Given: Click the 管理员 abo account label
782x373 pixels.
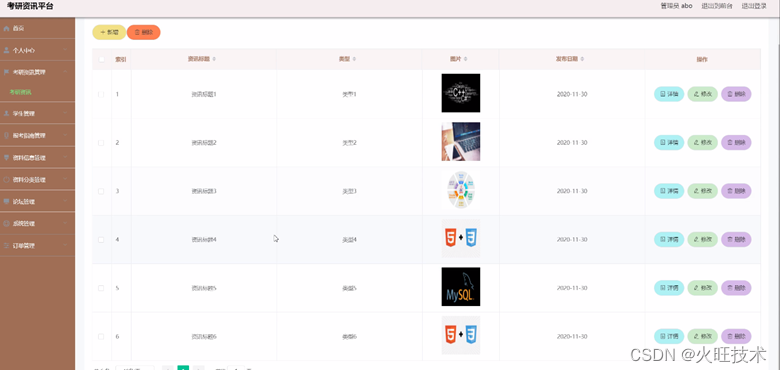Looking at the screenshot, I should (676, 6).
